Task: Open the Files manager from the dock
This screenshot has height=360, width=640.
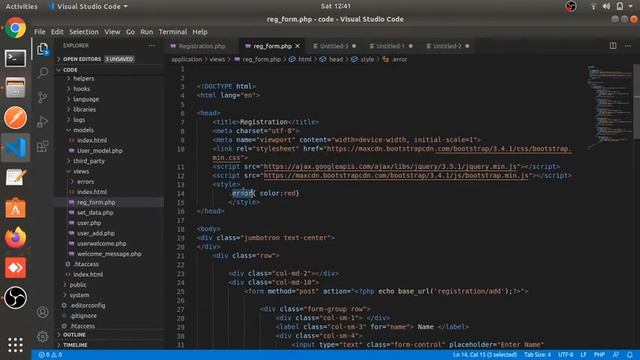Action: (16, 88)
